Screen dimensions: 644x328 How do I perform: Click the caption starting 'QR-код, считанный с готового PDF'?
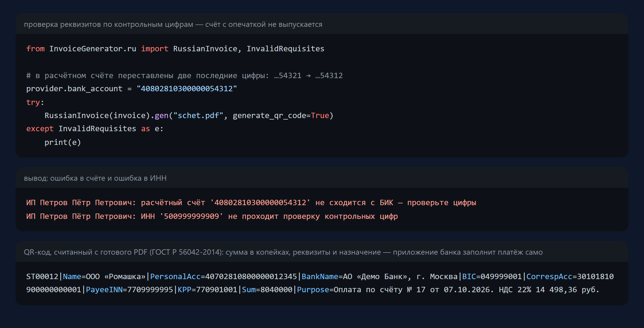[x=283, y=252]
